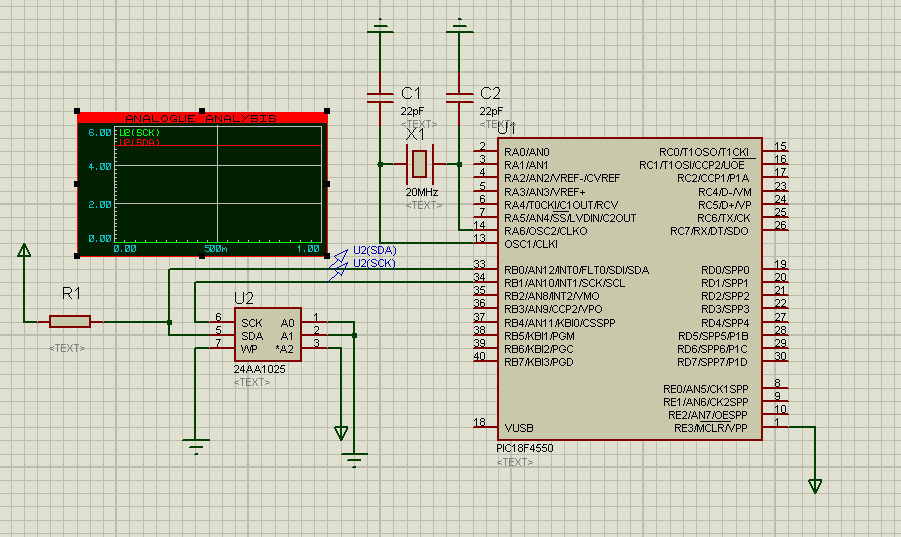Click the RE3/MCLR/VPP pin label
The width and height of the screenshot is (901, 537).
(x=711, y=428)
